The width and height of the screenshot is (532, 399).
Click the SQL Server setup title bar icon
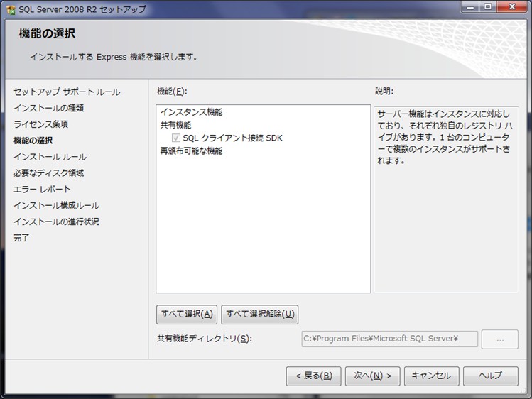coord(11,9)
